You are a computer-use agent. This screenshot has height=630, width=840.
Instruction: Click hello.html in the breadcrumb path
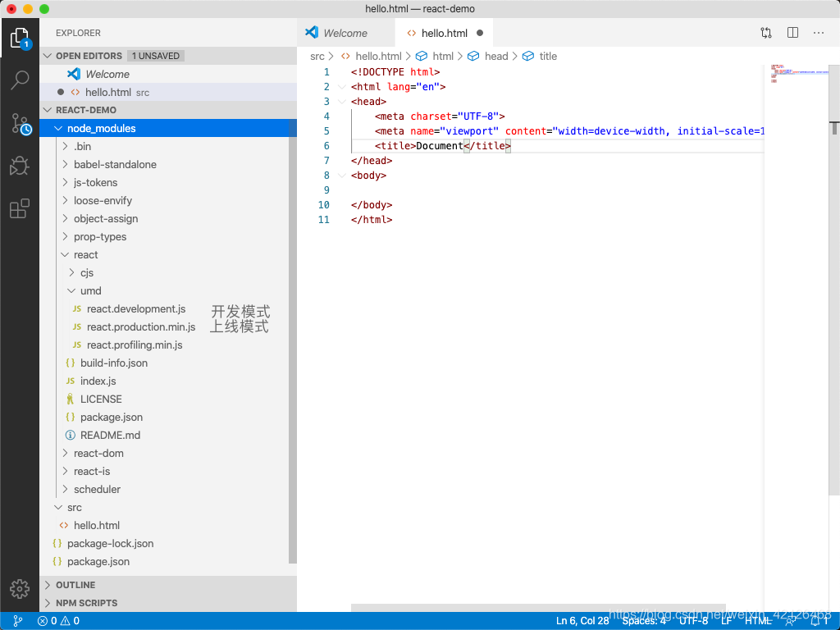378,57
